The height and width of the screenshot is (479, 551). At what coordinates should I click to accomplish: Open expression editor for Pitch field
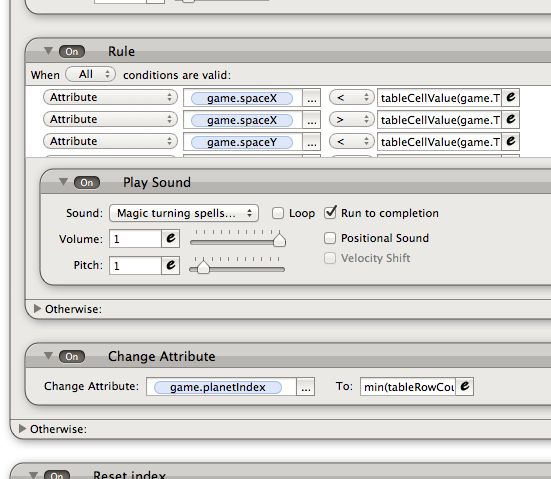[170, 265]
